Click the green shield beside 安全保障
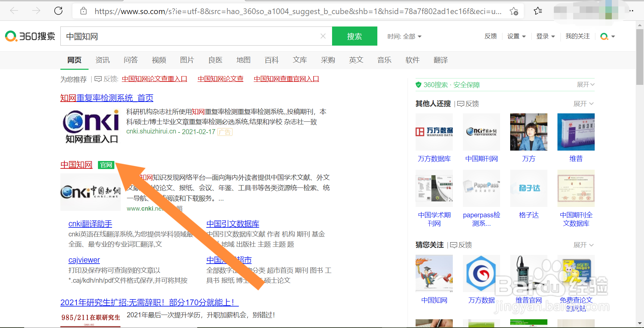This screenshot has width=644, height=328. pos(418,85)
